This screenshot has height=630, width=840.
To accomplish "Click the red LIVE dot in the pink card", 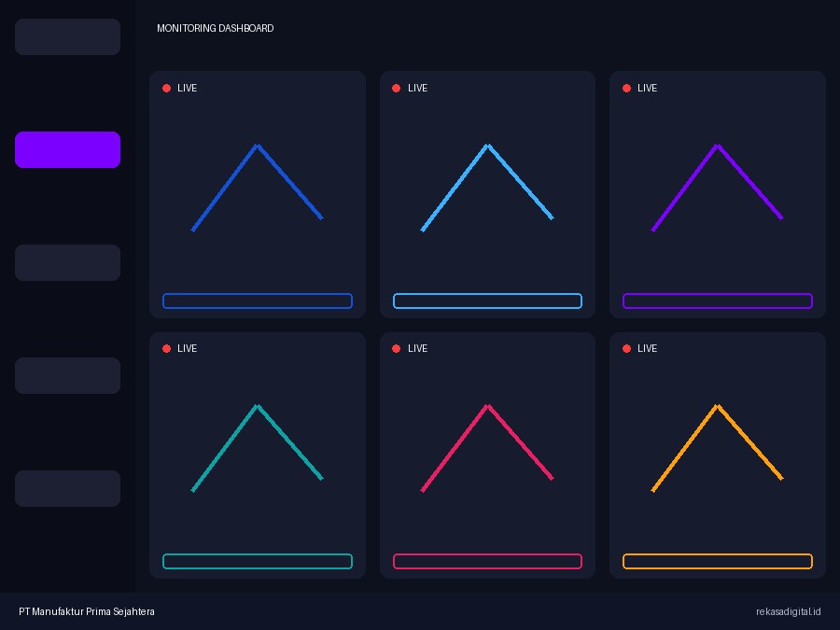I will pos(397,349).
